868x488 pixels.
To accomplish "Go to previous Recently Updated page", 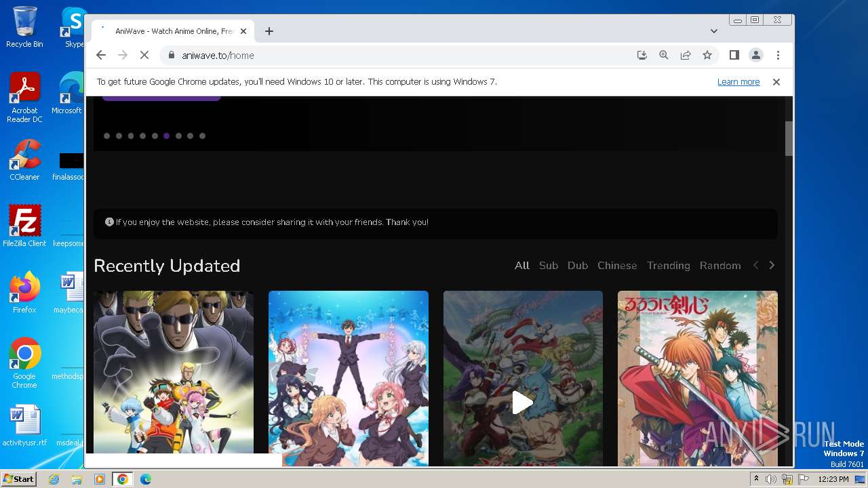I will [755, 266].
